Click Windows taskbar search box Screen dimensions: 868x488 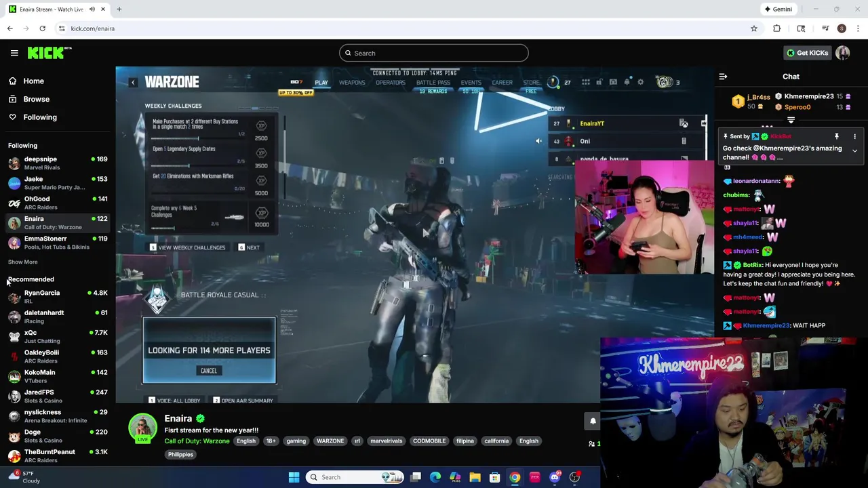pos(356,477)
